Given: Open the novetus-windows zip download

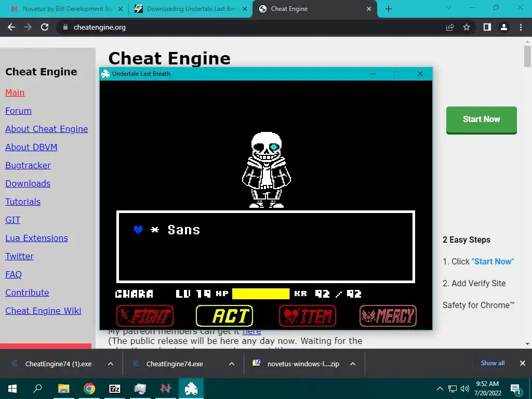Looking at the screenshot, I should coord(295,364).
